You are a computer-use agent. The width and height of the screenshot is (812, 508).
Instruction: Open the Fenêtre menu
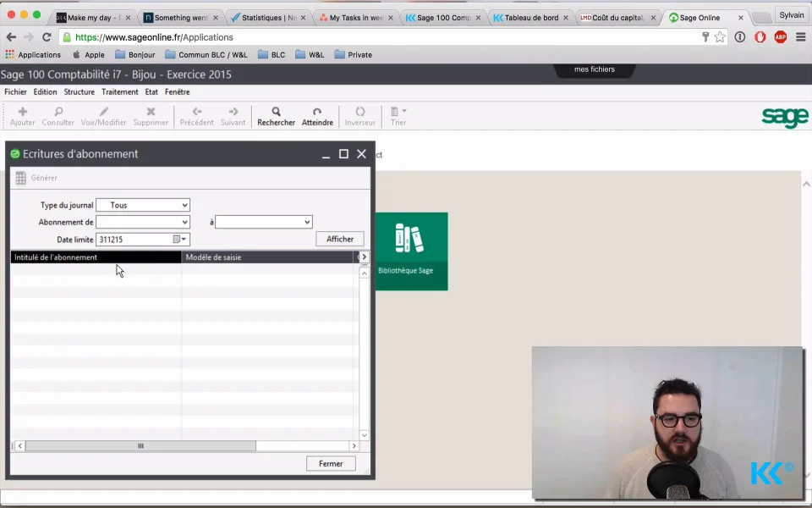tap(177, 91)
